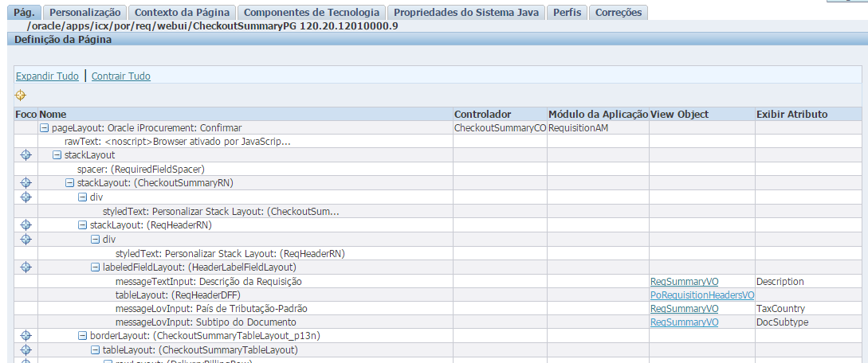Collapse the labeledFieldLayout node
The width and height of the screenshot is (868, 363).
coord(96,267)
